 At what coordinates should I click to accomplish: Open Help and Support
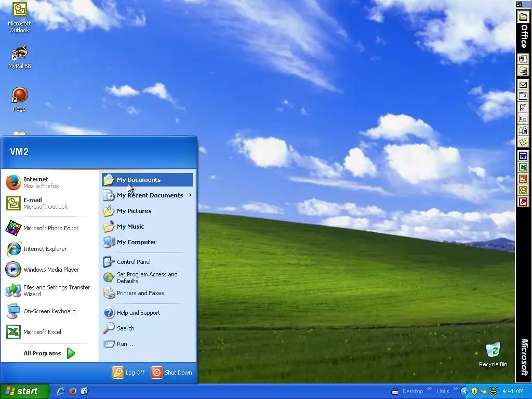[147, 313]
